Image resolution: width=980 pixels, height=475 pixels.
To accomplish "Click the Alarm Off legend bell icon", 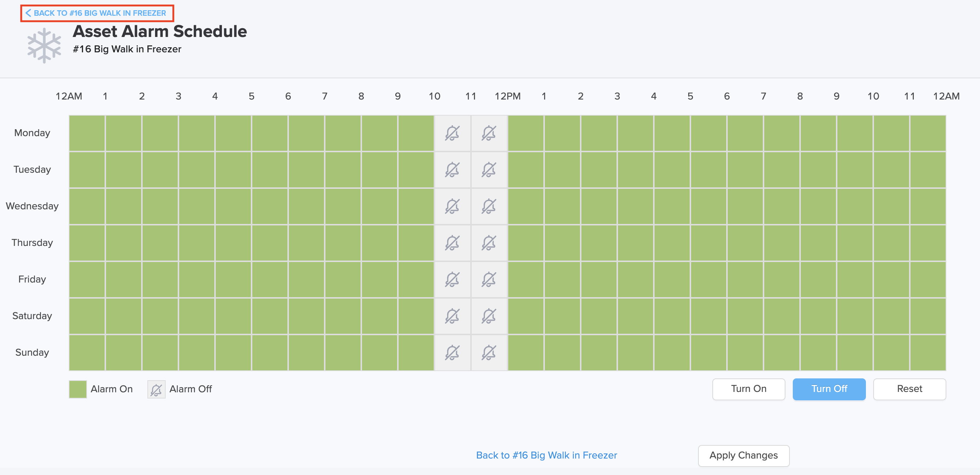I will [x=157, y=389].
